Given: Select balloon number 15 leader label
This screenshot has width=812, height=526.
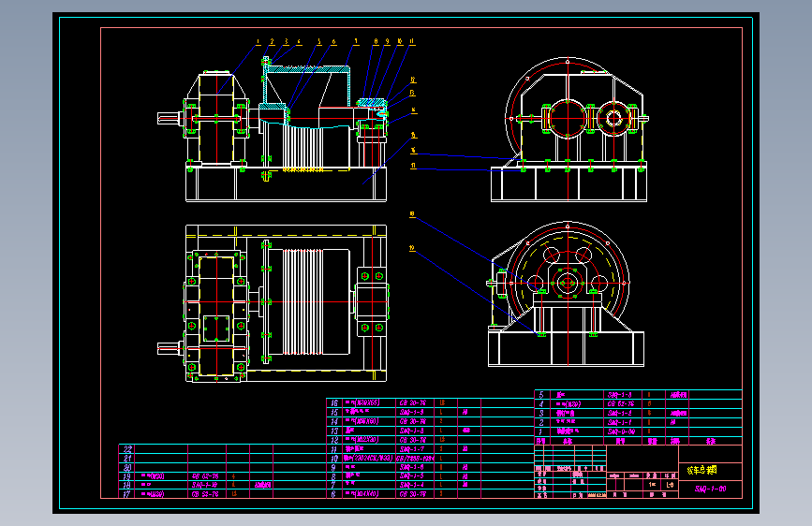Looking at the screenshot, I should tap(413, 135).
